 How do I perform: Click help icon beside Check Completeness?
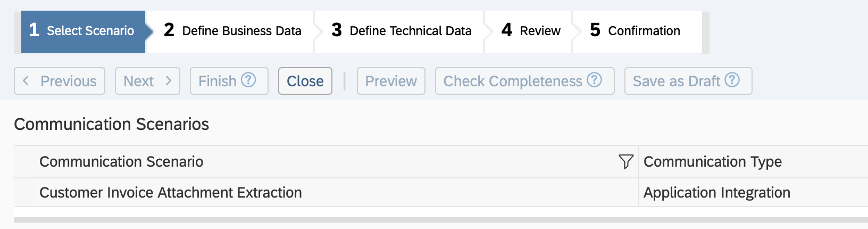click(x=594, y=80)
